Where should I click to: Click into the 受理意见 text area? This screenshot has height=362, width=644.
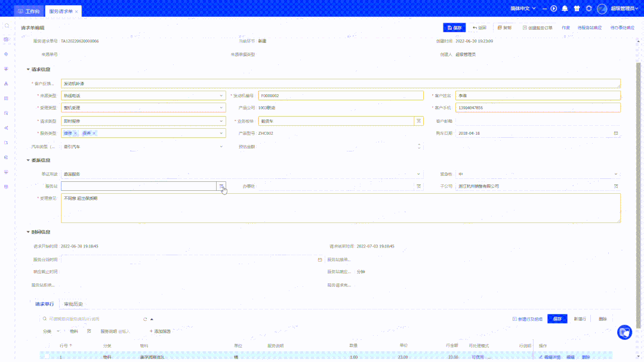click(340, 208)
